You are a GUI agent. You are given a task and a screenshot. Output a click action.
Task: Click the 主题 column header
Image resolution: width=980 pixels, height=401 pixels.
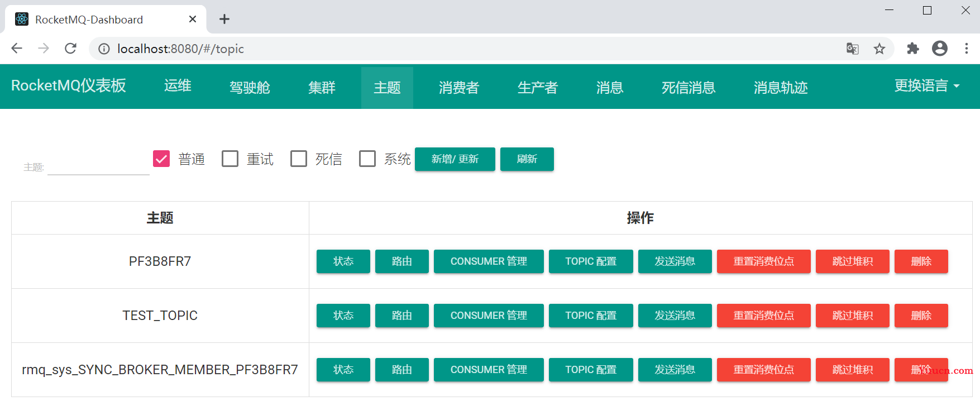pos(160,218)
